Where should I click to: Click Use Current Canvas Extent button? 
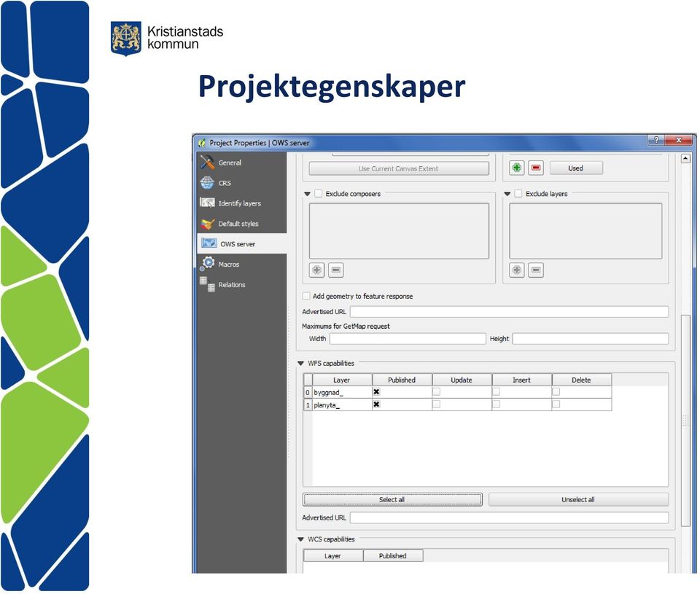[x=399, y=168]
